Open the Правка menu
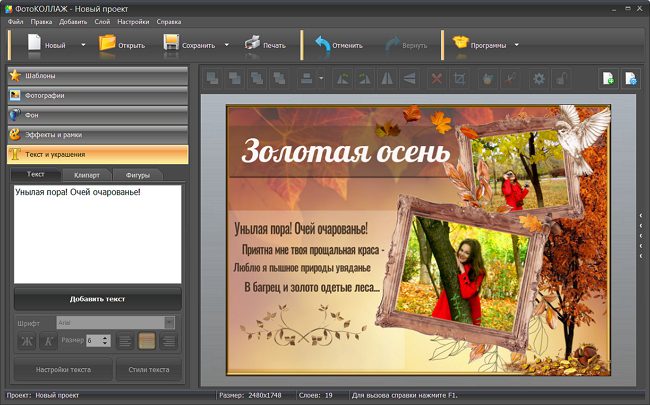 click(41, 22)
